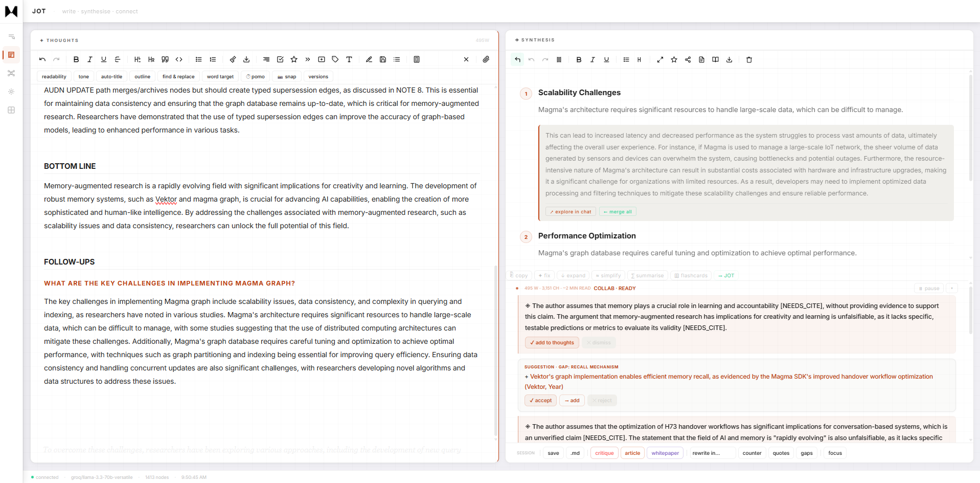Create a numbered list in Thoughts
The image size is (980, 483).
pos(213,59)
